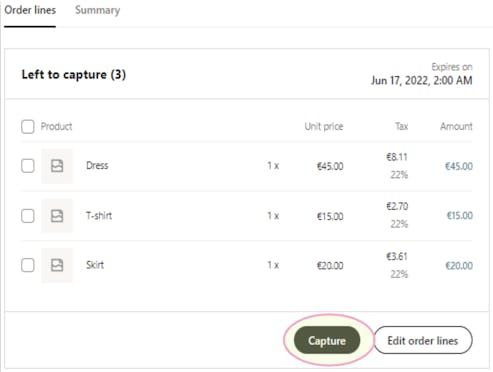This screenshot has width=493, height=372.
Task: Click the Skirt product image placeholder icon
Action: point(57,265)
